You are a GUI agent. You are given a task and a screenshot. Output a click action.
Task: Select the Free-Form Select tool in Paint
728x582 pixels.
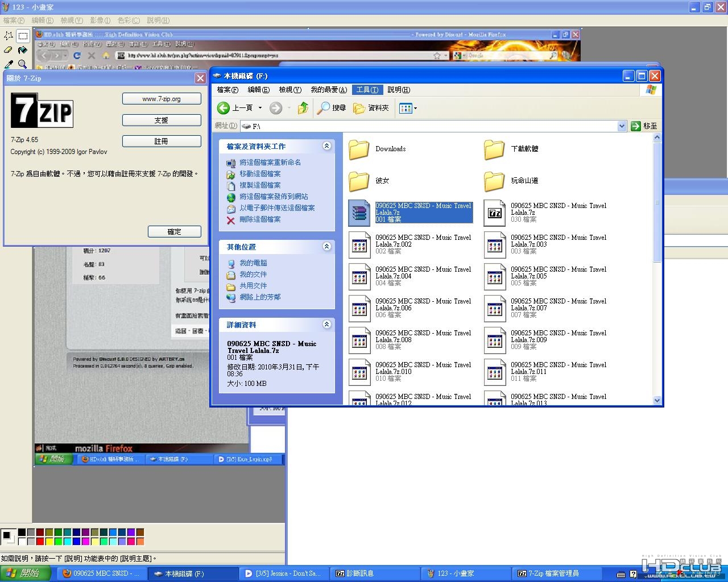[9, 36]
